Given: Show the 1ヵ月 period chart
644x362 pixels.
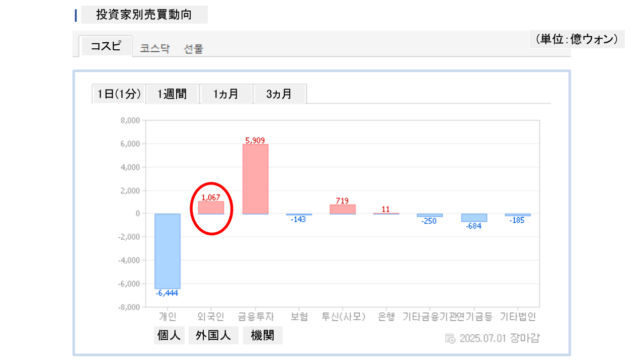Looking at the screenshot, I should [226, 94].
